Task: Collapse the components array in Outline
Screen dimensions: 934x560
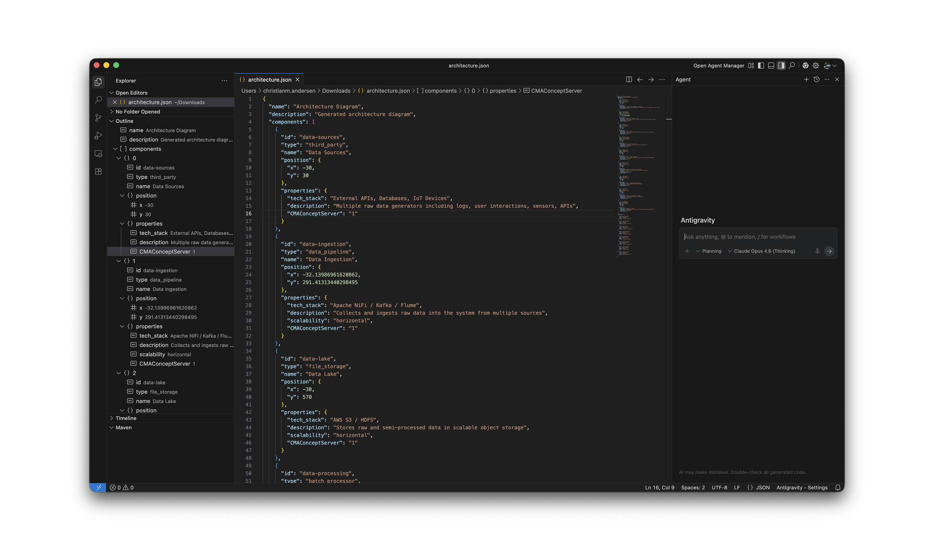Action: pos(115,149)
